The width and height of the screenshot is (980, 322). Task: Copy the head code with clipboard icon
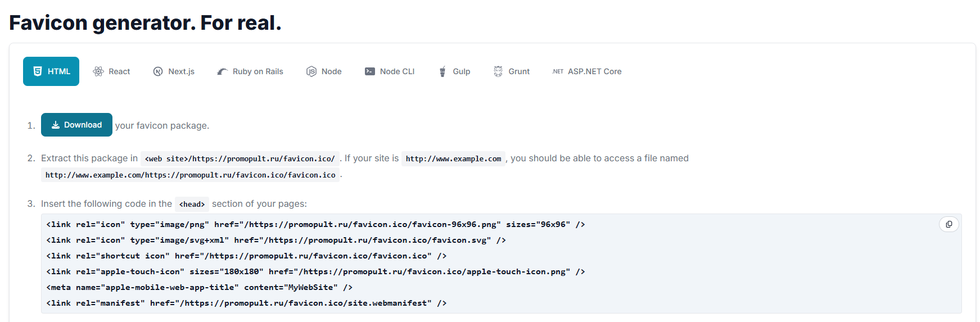pyautogui.click(x=949, y=224)
